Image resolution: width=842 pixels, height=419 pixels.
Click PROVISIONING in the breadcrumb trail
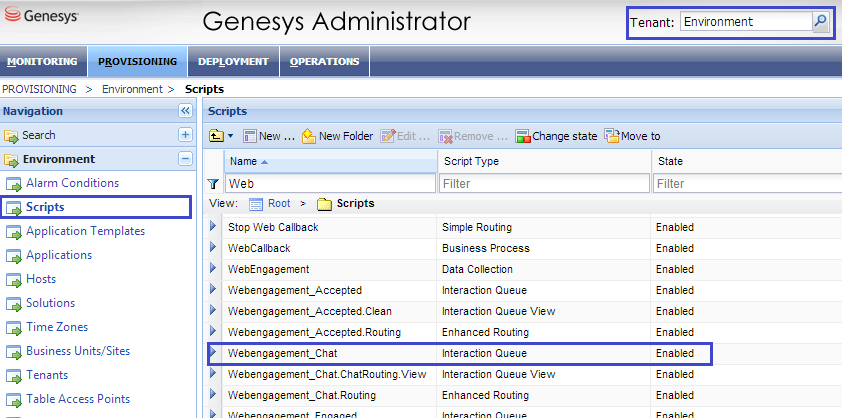39,89
